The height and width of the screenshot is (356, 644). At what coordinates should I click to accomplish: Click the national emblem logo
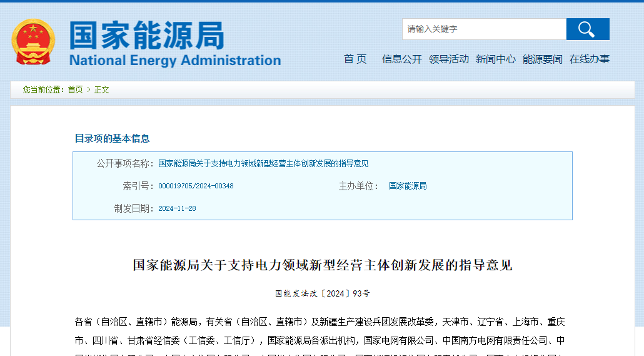click(34, 42)
